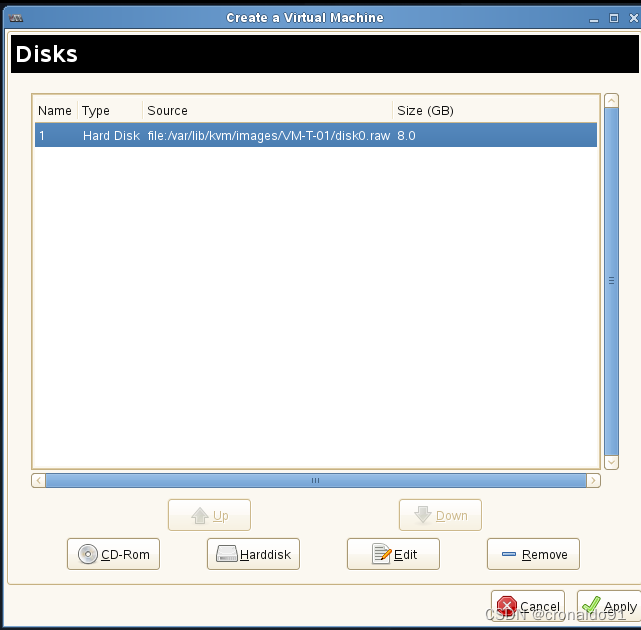Sort by Source column header
The height and width of the screenshot is (630, 641).
pyautogui.click(x=267, y=110)
